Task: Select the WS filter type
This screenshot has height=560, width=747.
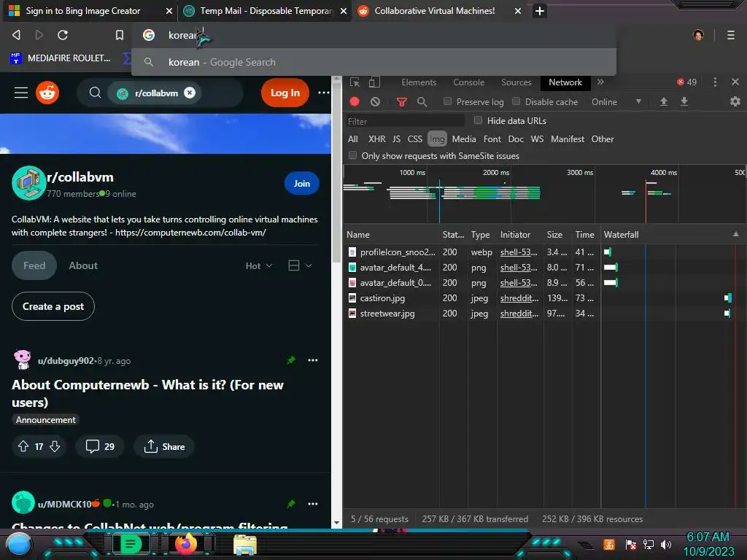Action: click(537, 139)
